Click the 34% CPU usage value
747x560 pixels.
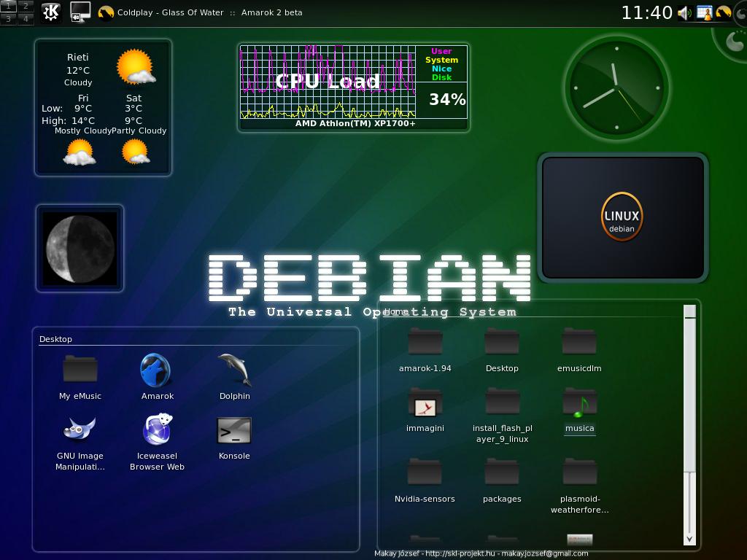[447, 99]
